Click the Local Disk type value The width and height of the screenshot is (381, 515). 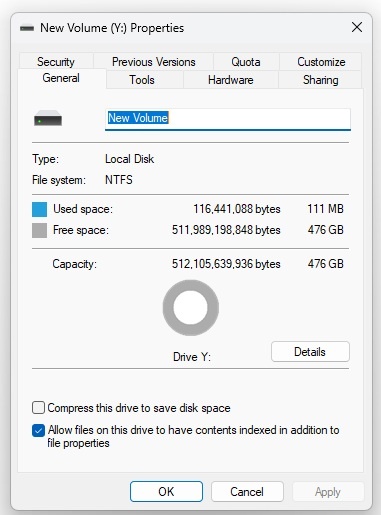click(x=130, y=159)
